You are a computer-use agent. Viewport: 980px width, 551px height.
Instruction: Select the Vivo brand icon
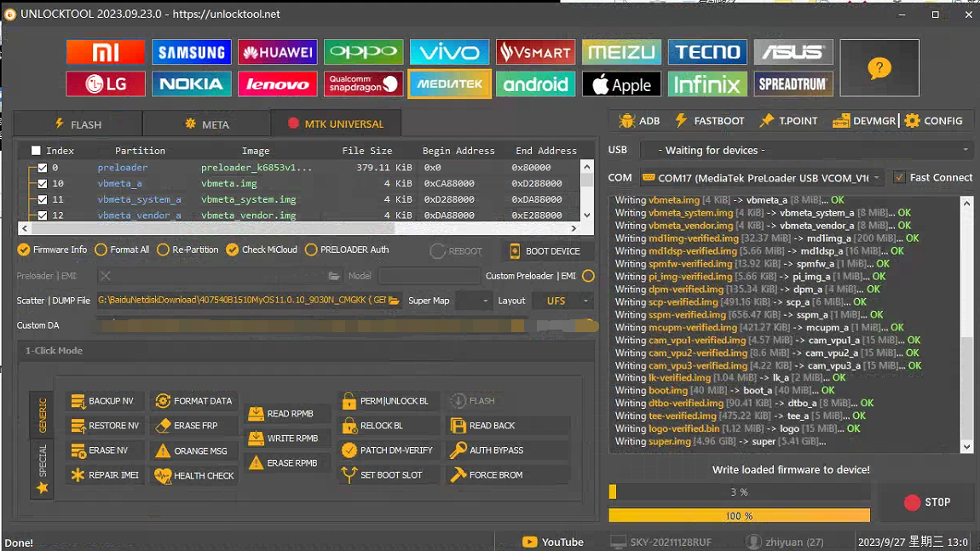449,52
